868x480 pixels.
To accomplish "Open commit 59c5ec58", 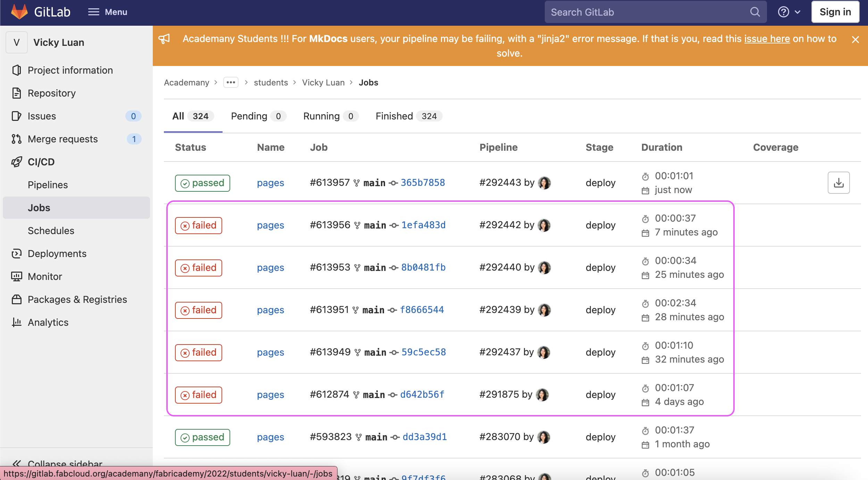I will click(424, 352).
